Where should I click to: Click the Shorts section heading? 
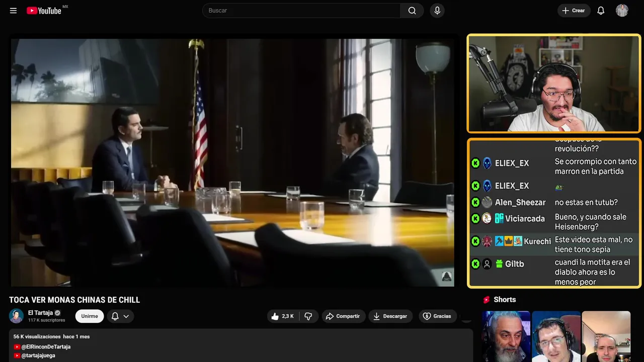(505, 300)
